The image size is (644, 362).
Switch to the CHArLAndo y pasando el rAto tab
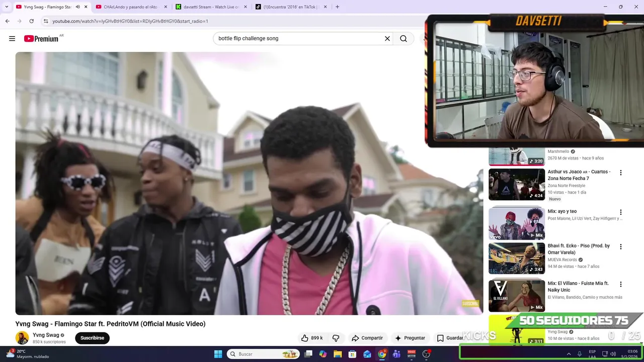pos(130,7)
